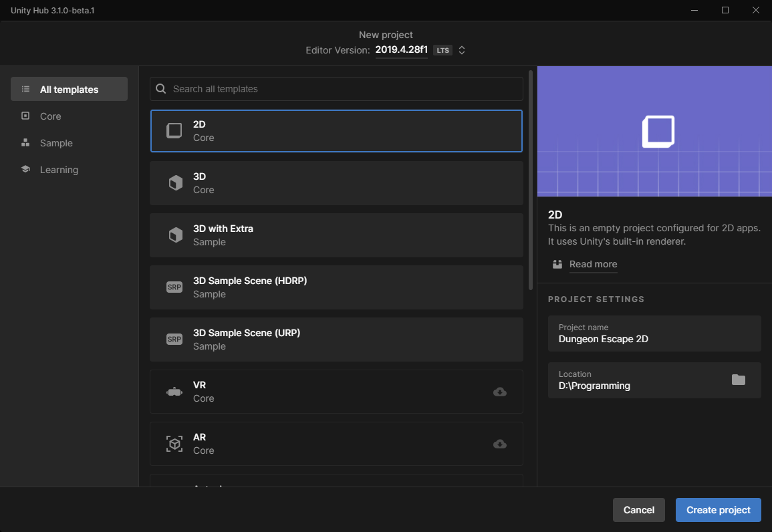Cancel new project creation
Image resolution: width=772 pixels, height=532 pixels.
point(638,510)
